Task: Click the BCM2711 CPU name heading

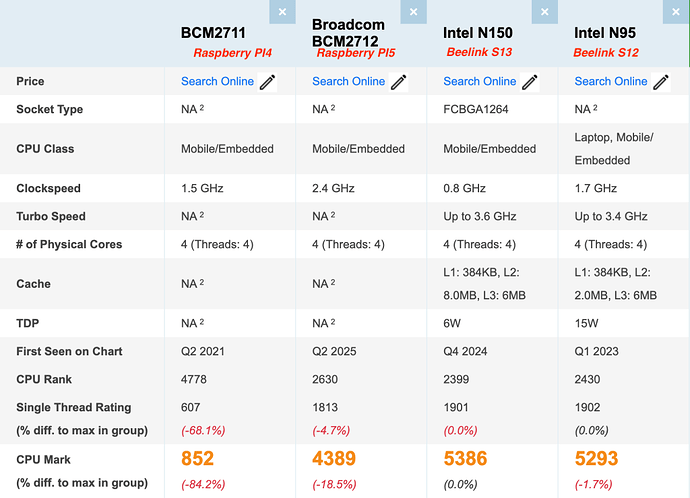Action: (213, 33)
